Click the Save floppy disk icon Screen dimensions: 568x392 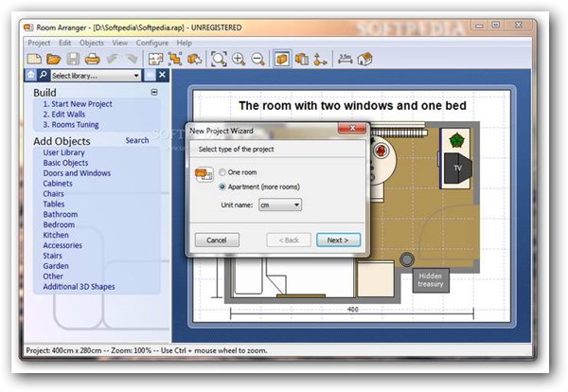point(73,59)
